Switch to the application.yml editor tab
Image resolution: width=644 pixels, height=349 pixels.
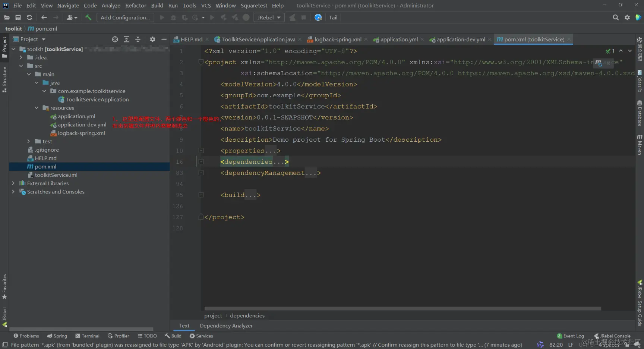(x=398, y=40)
